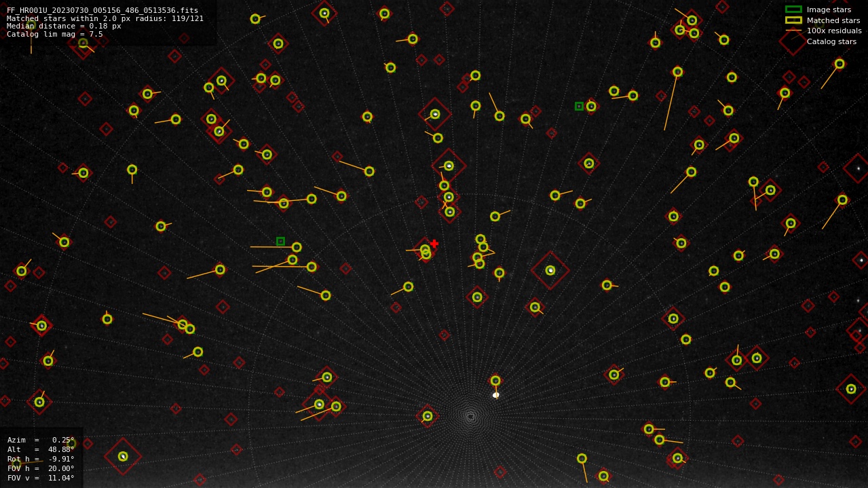Click the 'Azim = 0.25°' readout
This screenshot has height=488, width=868.
tap(41, 440)
